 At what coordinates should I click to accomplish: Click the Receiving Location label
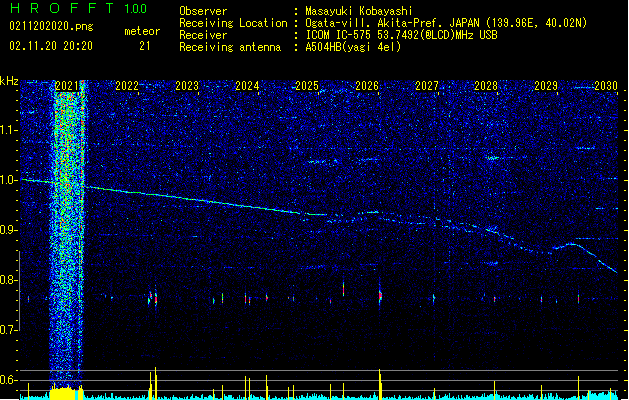[233, 23]
